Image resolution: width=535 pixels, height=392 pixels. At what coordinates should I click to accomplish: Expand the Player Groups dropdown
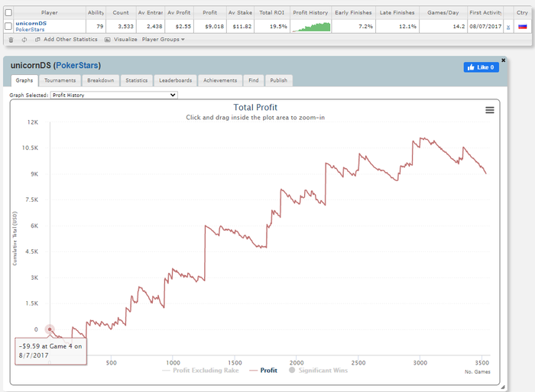click(163, 40)
